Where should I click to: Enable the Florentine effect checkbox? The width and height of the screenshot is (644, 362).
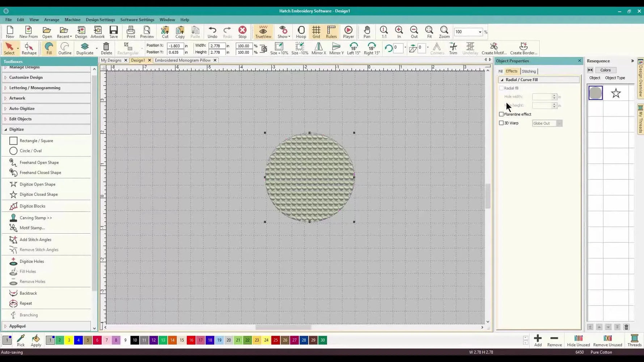tap(501, 114)
